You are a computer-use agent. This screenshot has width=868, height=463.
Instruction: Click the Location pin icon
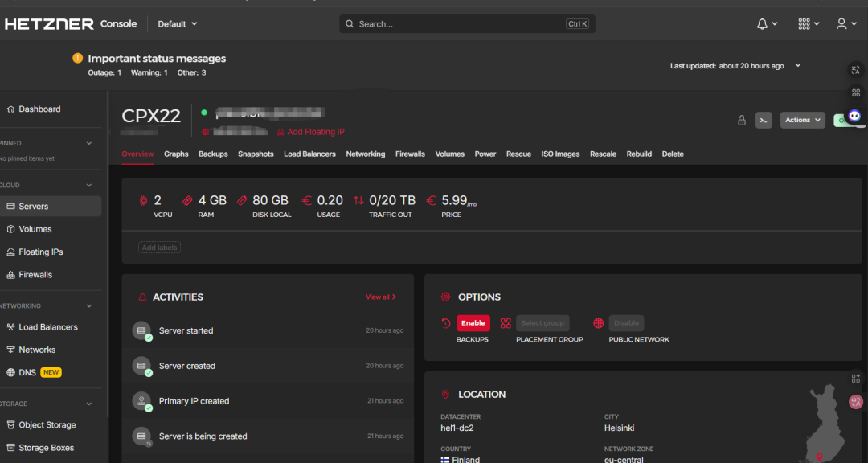[445, 395]
